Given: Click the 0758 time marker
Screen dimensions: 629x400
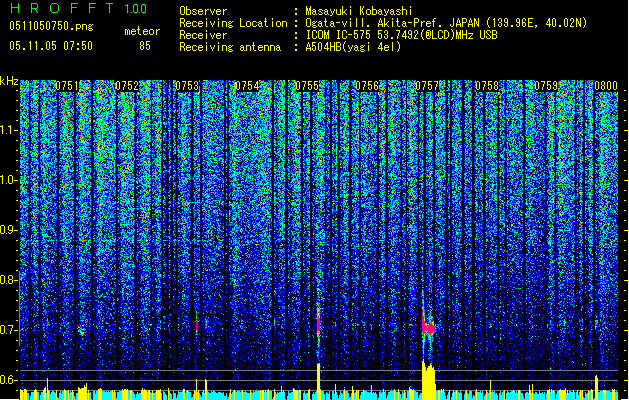Looking at the screenshot, I should (487, 86).
